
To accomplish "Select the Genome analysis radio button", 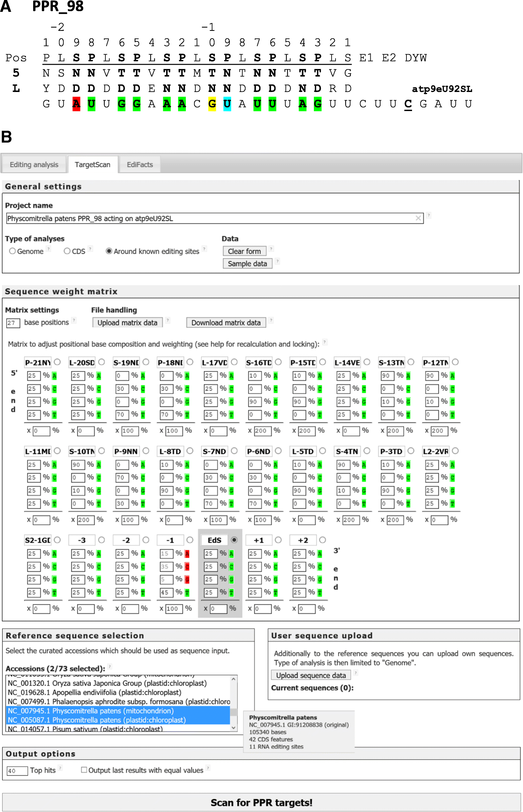I will (12, 251).
